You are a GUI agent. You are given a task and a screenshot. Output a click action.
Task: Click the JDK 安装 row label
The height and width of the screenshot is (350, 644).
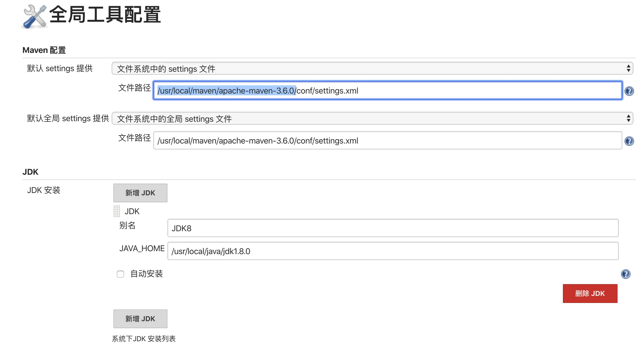point(44,190)
